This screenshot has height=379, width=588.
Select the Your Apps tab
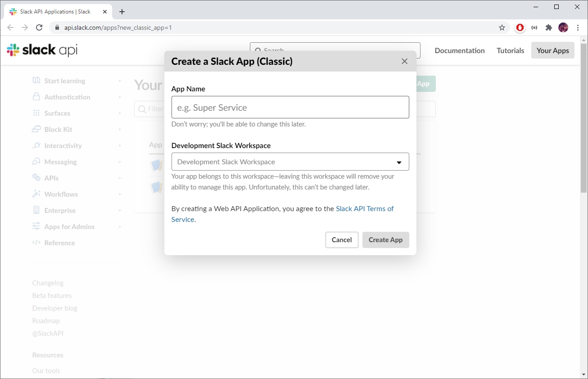(x=552, y=50)
